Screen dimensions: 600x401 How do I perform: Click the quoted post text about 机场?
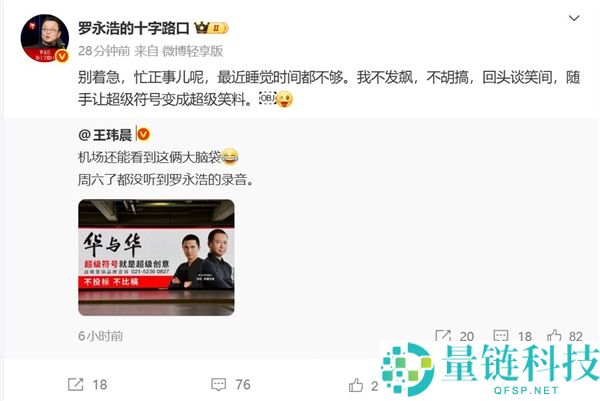pos(150,157)
